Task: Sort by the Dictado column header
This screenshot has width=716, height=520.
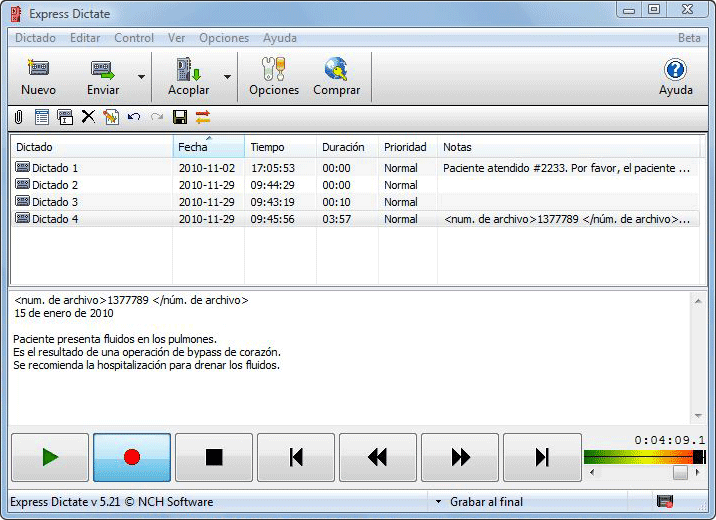Action: [x=92, y=147]
